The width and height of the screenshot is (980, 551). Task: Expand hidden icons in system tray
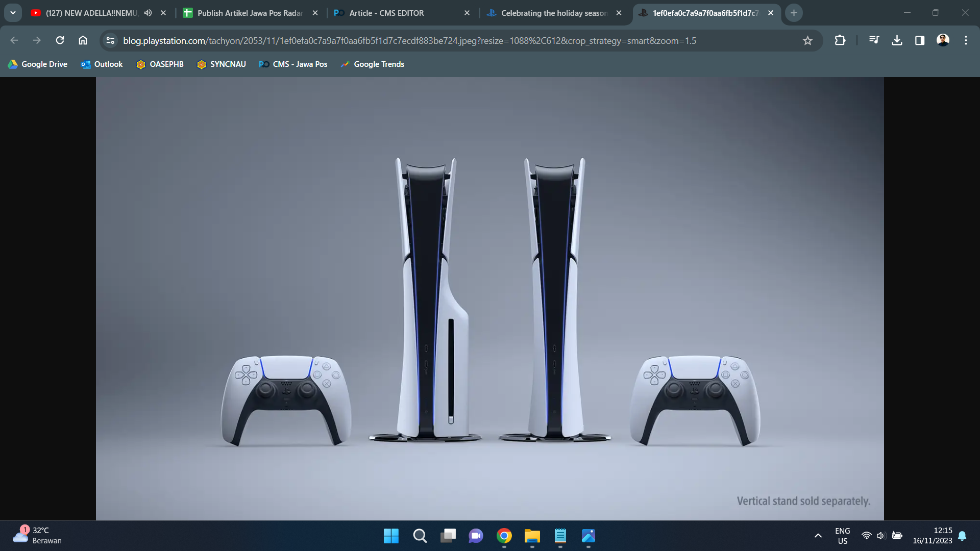[x=817, y=536]
